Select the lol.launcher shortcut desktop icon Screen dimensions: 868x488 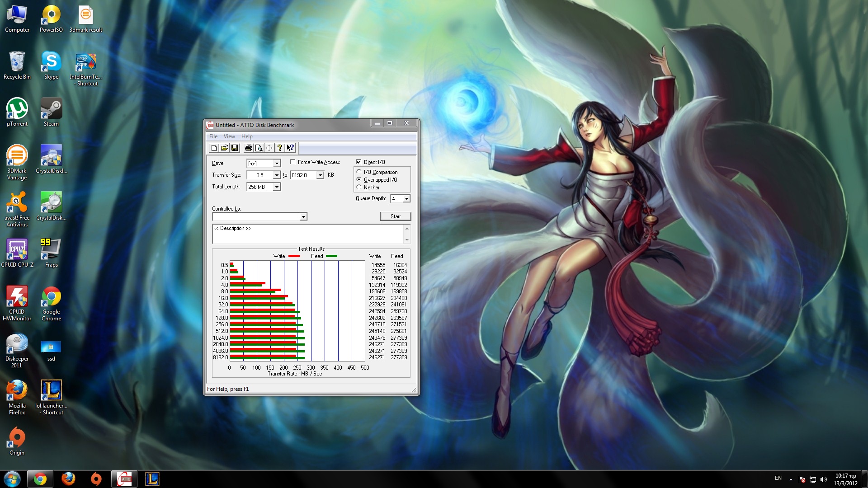pos(51,397)
